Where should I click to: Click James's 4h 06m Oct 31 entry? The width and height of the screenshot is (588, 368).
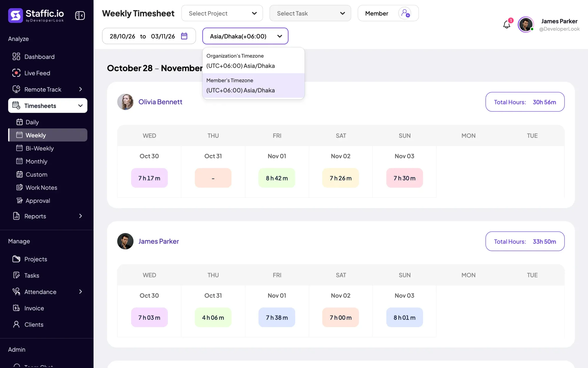[x=213, y=317]
